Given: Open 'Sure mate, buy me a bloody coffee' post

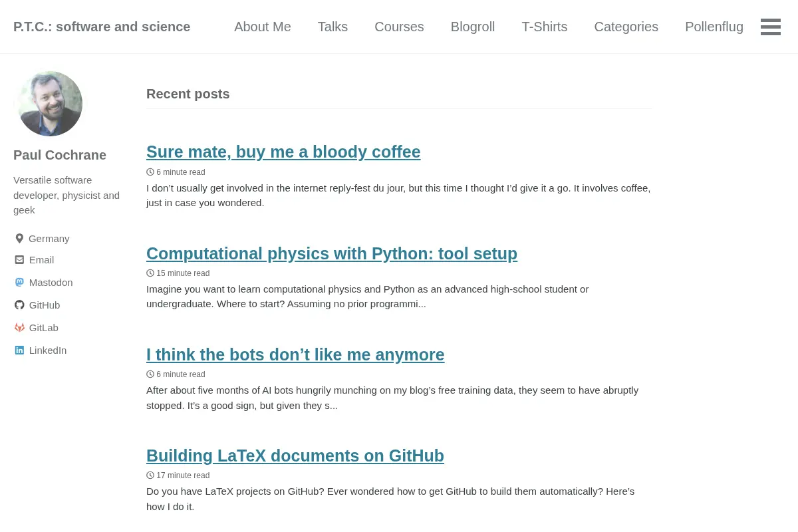Looking at the screenshot, I should coord(283,152).
